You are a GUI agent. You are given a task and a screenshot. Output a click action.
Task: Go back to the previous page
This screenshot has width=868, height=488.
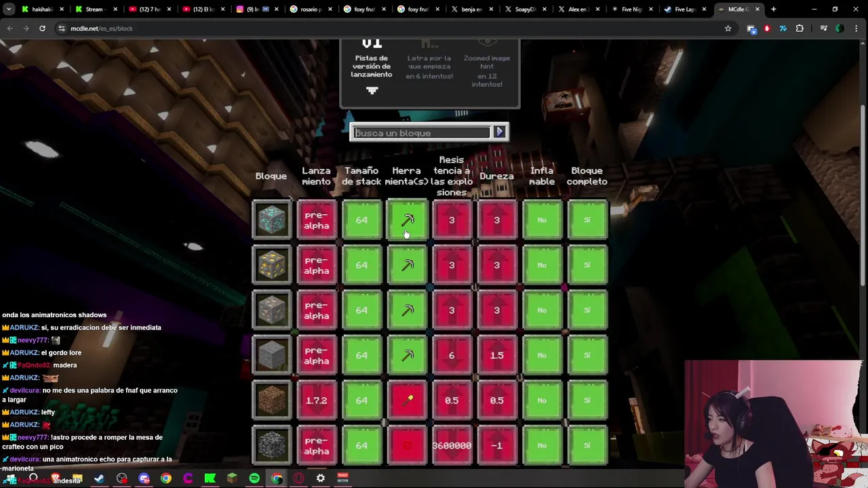point(9,28)
